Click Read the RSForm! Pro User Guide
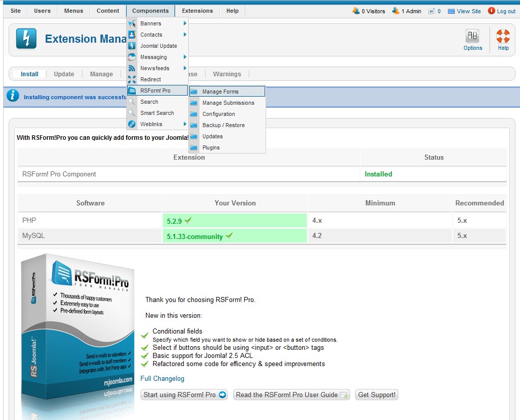The image size is (520, 420). tap(292, 395)
